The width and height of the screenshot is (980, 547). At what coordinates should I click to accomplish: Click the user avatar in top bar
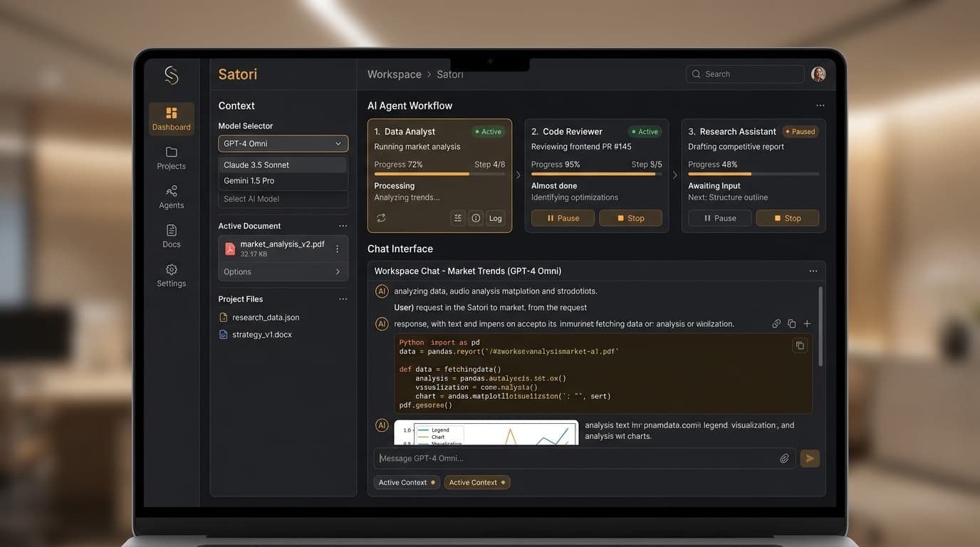(x=818, y=74)
